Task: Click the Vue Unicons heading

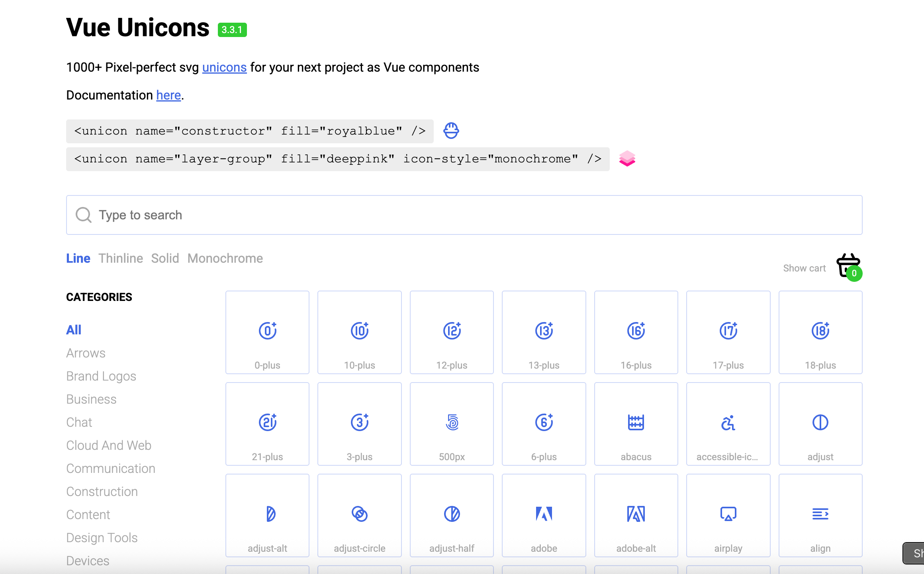Action: point(137,27)
